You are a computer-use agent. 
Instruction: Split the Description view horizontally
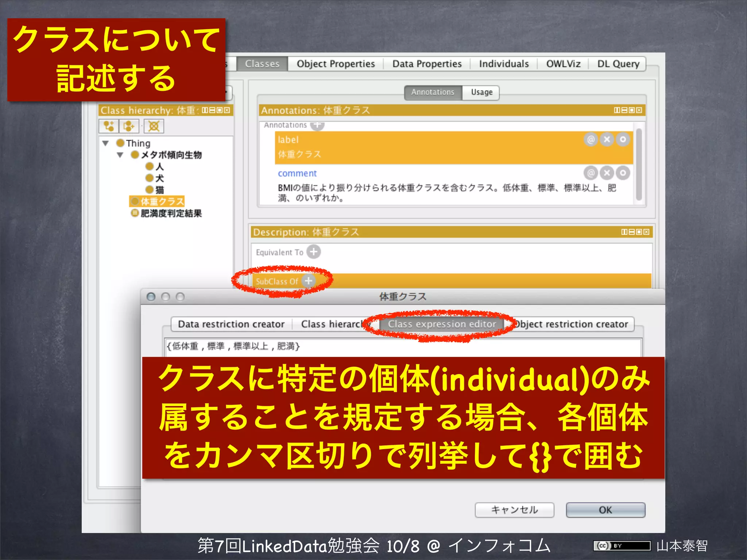coord(632,232)
